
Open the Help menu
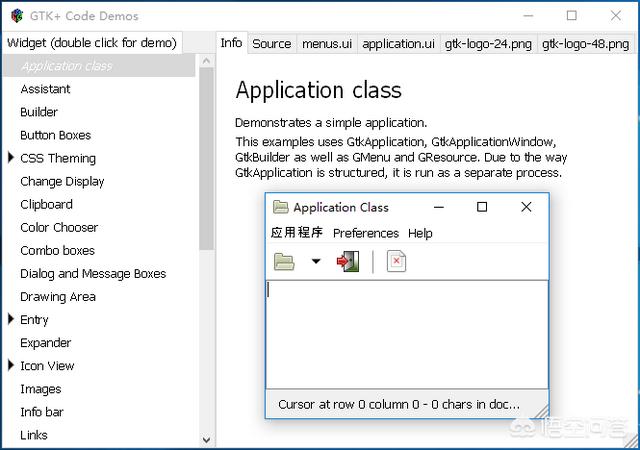420,233
